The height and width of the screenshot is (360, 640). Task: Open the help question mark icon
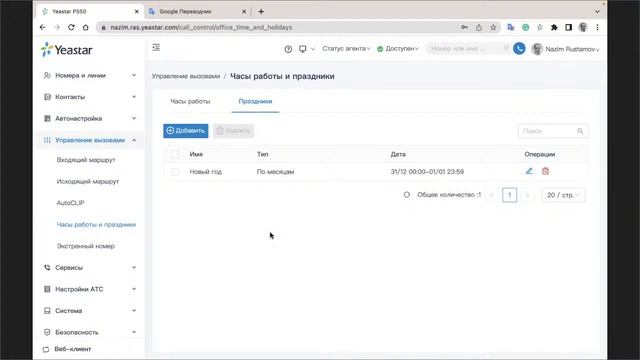click(288, 49)
